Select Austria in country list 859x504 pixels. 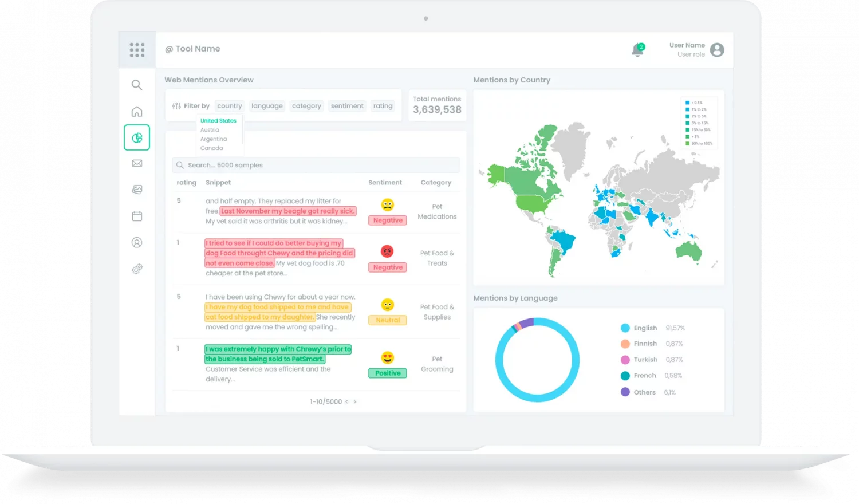tap(210, 130)
